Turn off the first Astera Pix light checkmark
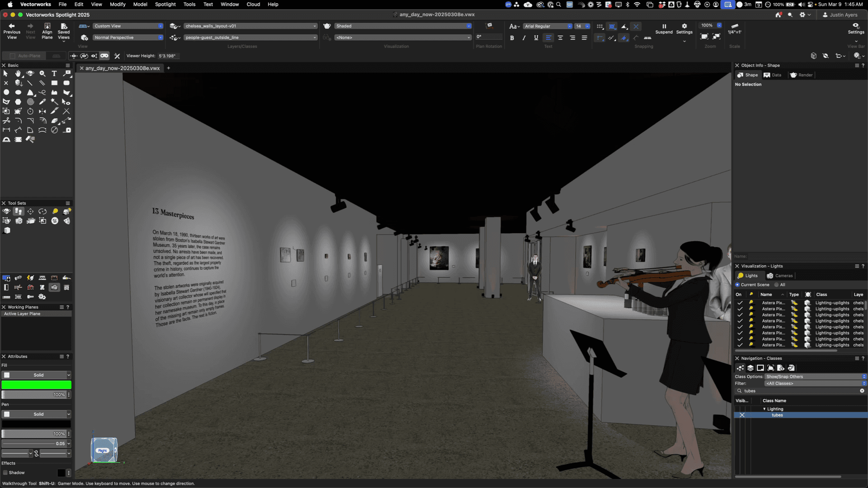The width and height of the screenshot is (868, 488). [x=740, y=303]
